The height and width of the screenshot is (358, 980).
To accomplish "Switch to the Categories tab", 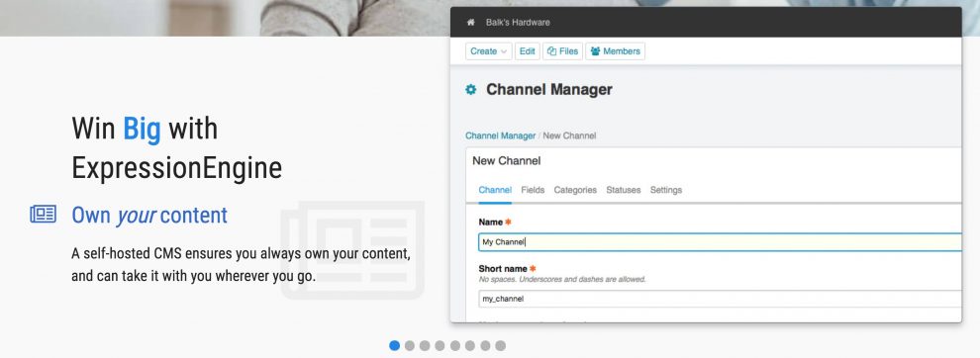I will pyautogui.click(x=575, y=190).
